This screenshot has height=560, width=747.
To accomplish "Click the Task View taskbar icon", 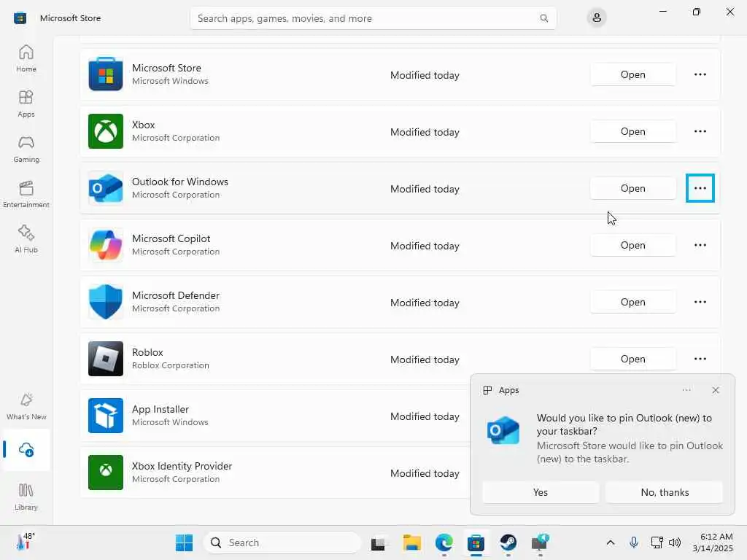I will 379,542.
